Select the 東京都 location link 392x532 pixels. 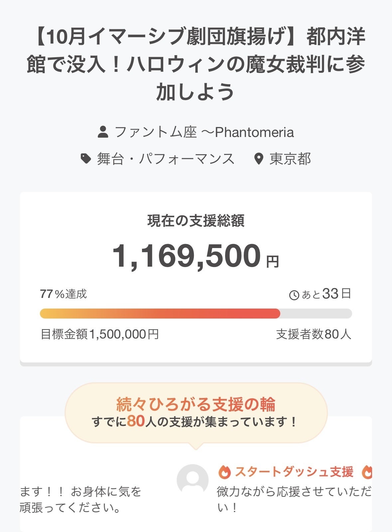[x=290, y=159]
